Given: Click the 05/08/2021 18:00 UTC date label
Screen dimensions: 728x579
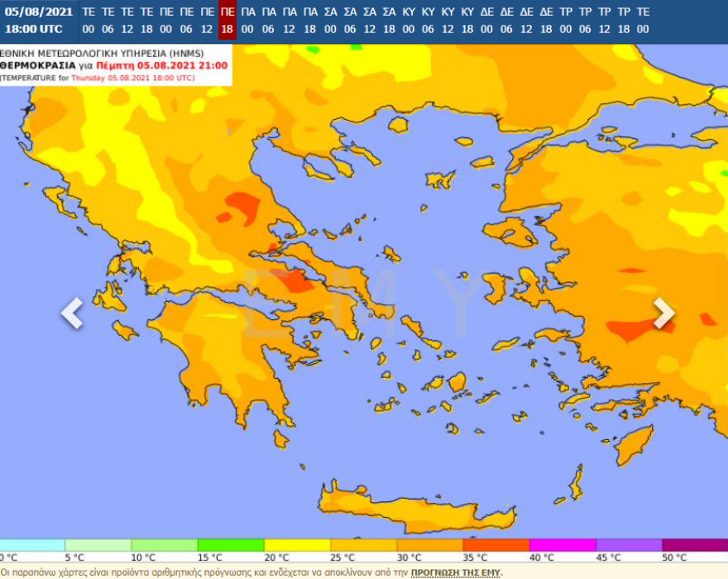Looking at the screenshot, I should pos(39,21).
